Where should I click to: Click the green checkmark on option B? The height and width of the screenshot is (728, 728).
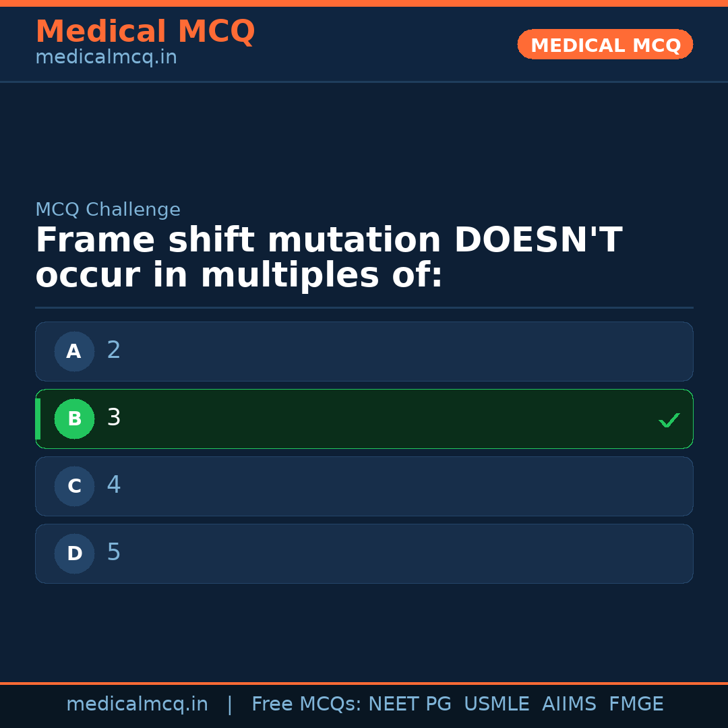669,420
